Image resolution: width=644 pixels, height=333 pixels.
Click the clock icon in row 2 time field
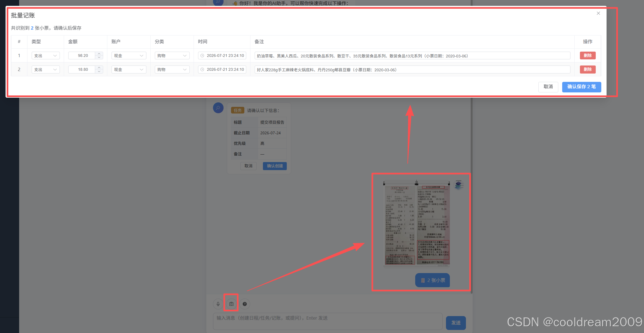tap(202, 69)
